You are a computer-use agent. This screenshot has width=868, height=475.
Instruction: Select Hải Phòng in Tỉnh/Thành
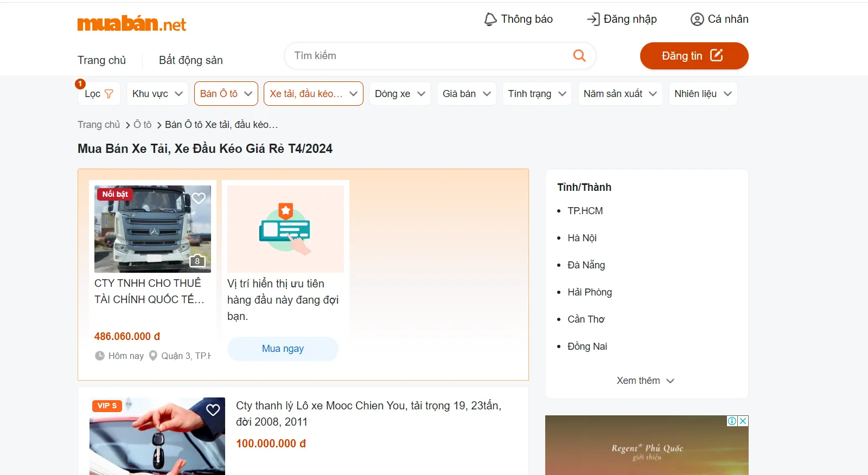[590, 292]
